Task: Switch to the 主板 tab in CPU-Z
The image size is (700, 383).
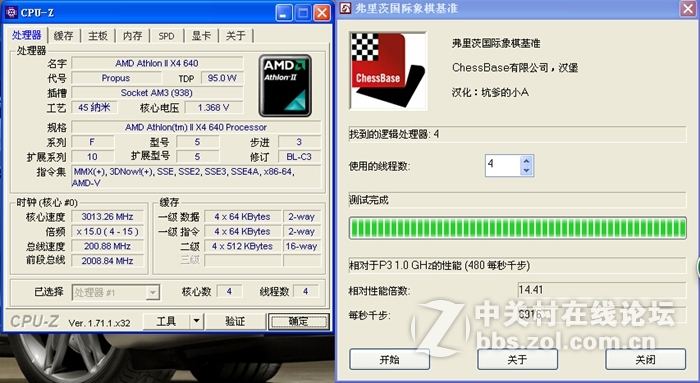Action: [x=98, y=36]
